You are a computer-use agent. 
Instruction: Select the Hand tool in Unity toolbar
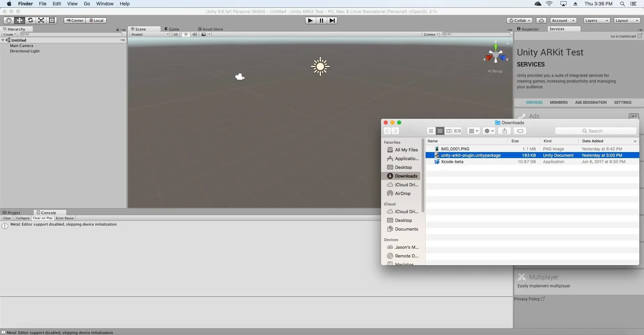point(9,20)
